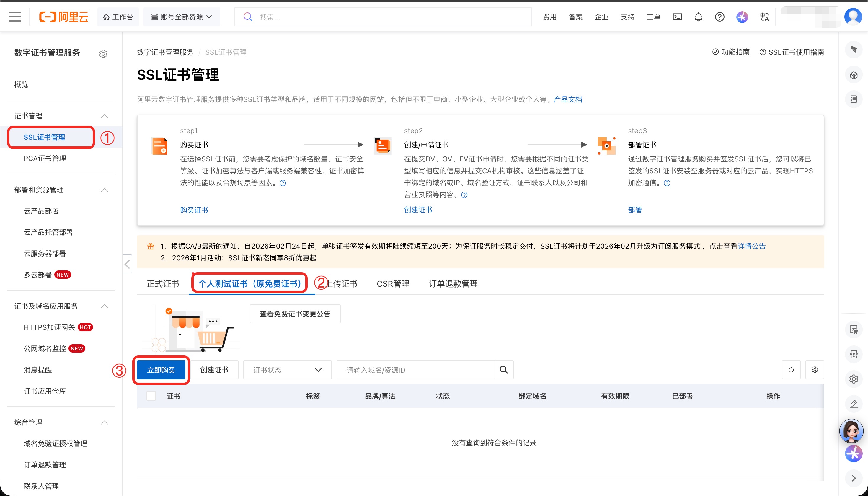This screenshot has height=496, width=868.
Task: Switch to the 正式证书 tab
Action: [163, 283]
